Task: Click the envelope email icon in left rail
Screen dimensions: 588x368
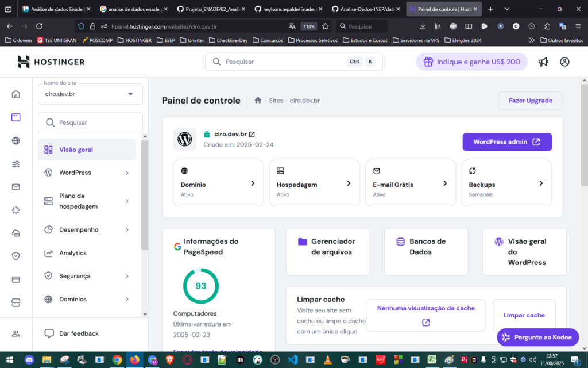Action: coord(16,187)
